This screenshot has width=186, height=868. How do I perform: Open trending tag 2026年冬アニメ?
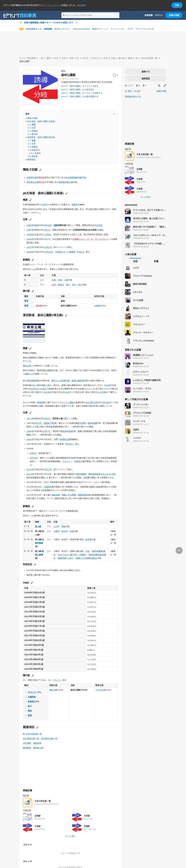[34, 29]
